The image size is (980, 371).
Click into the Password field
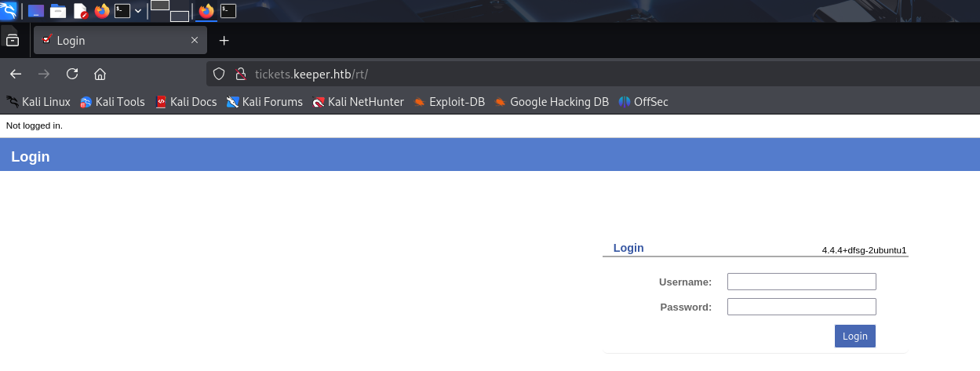tap(801, 307)
